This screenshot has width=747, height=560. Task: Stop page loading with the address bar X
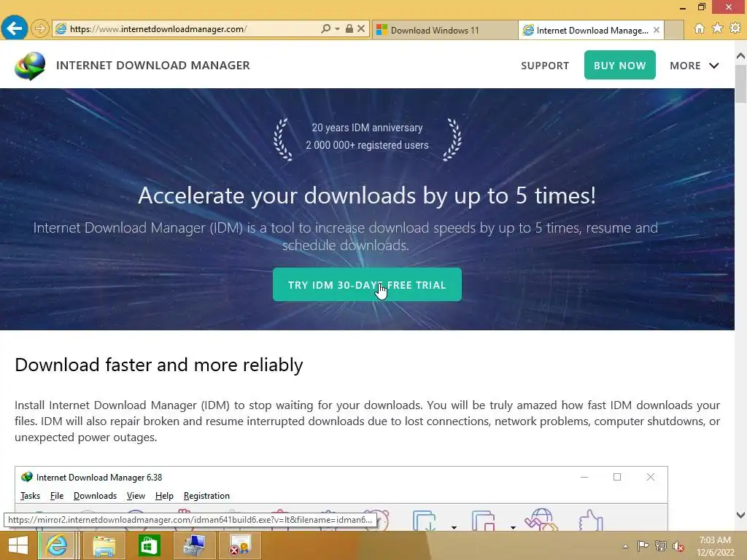coord(361,28)
